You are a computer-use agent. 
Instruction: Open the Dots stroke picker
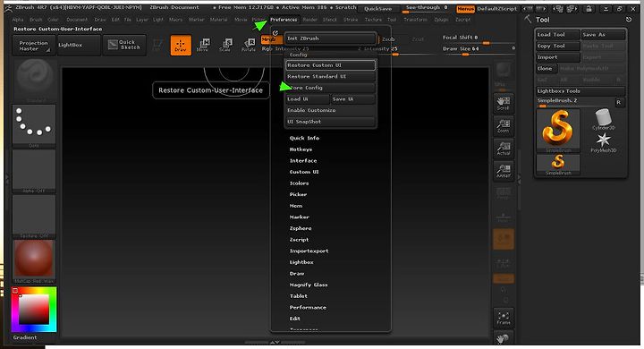[35, 125]
